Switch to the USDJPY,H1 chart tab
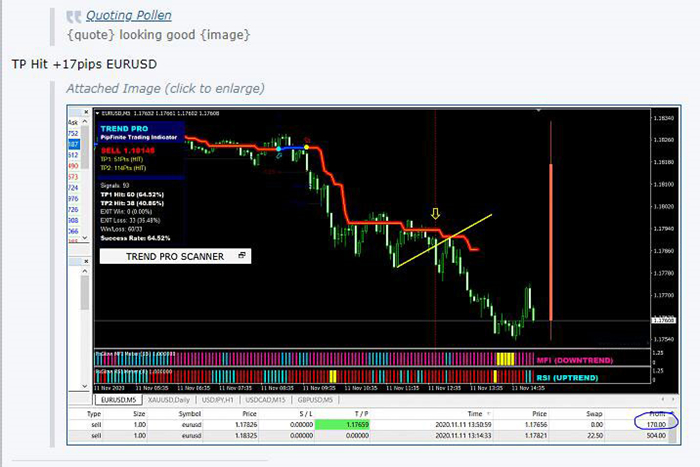Screen dimensions: 700x467 pos(217,400)
